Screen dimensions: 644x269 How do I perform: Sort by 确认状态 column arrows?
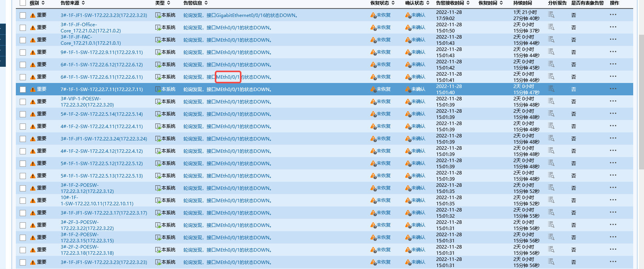pos(428,3)
